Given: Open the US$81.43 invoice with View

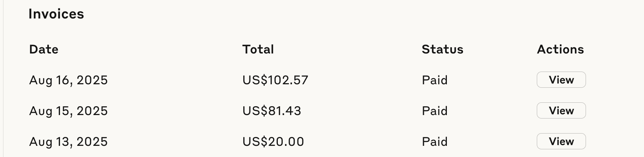Looking at the screenshot, I should click(x=561, y=110).
